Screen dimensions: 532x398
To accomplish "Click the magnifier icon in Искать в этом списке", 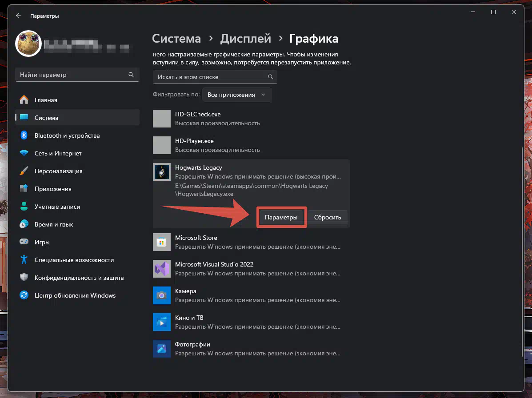I will [x=270, y=77].
